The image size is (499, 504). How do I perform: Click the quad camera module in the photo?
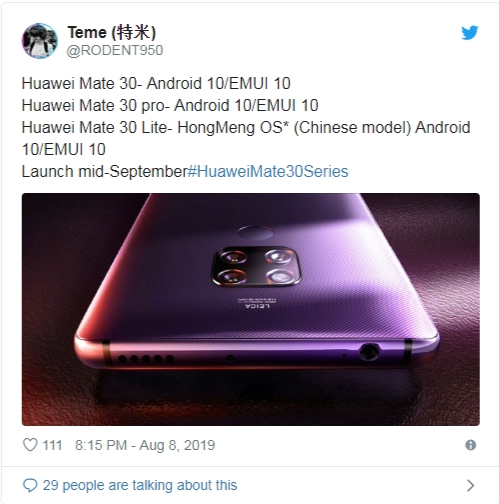[256, 266]
